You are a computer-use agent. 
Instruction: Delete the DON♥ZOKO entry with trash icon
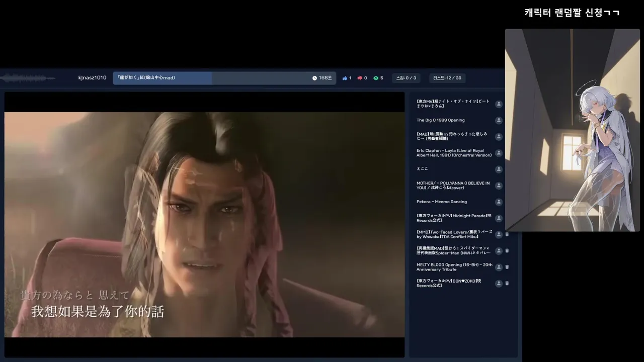click(x=507, y=284)
